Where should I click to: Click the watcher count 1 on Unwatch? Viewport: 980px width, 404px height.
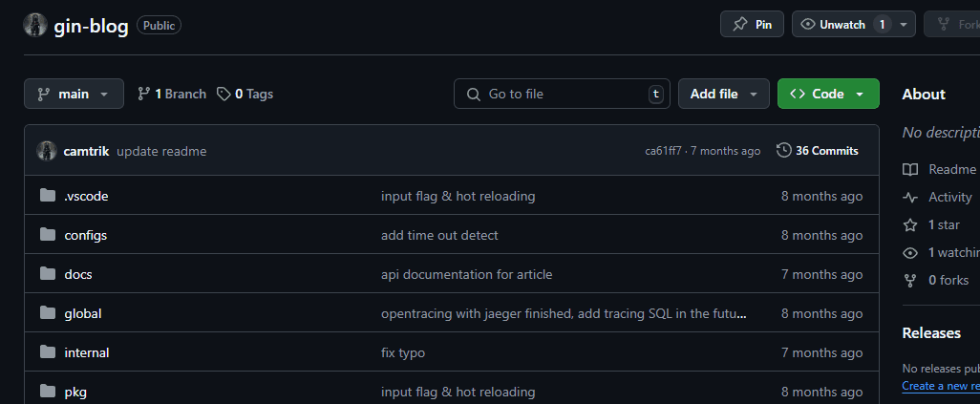(882, 25)
